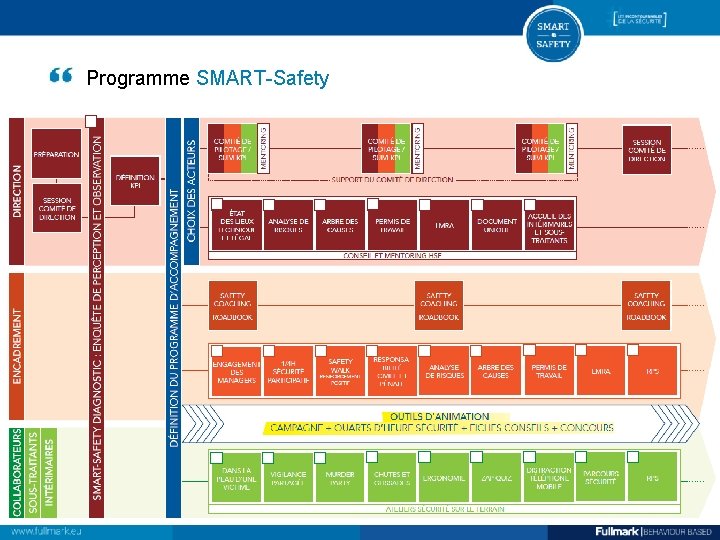Click the Outils d'animation highlighted heading

pyautogui.click(x=440, y=416)
